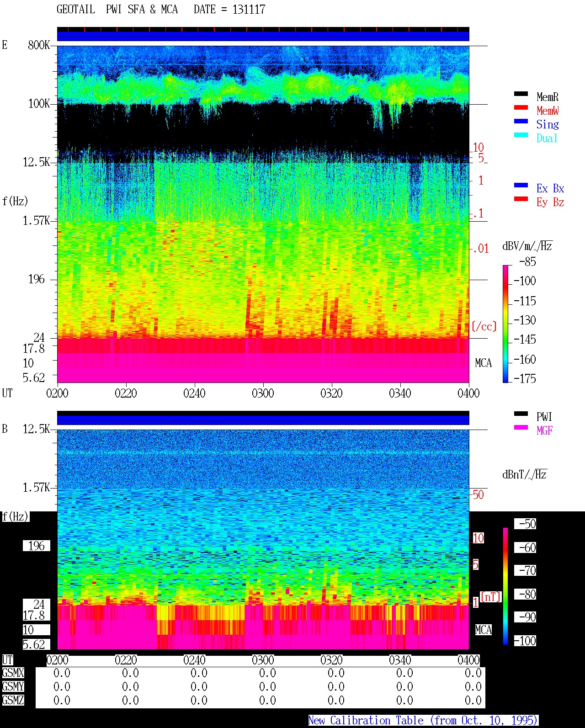Select the Ey Bz legend label
This screenshot has height=728, width=585.
550,202
